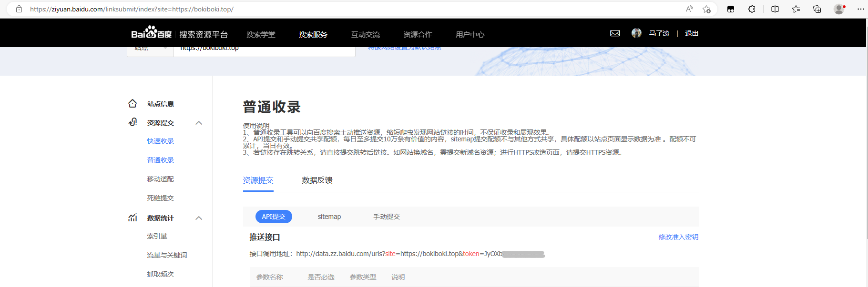The width and height of the screenshot is (868, 287).
Task: Add this page to browser favorites
Action: tap(706, 9)
